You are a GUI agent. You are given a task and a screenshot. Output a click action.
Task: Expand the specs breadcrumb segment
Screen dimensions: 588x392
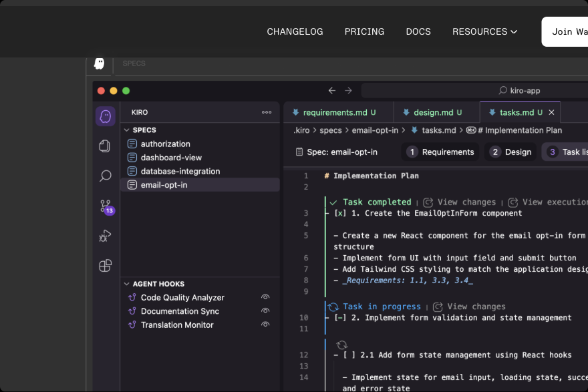click(x=330, y=130)
